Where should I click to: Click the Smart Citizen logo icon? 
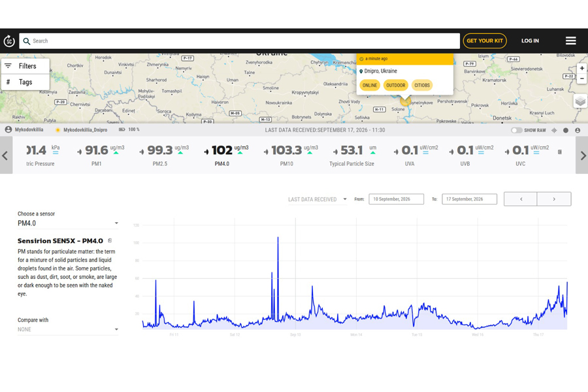(x=9, y=41)
